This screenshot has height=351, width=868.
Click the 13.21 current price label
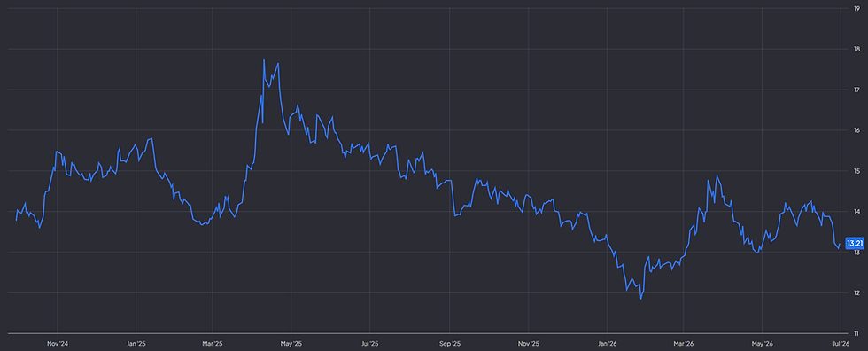856,243
